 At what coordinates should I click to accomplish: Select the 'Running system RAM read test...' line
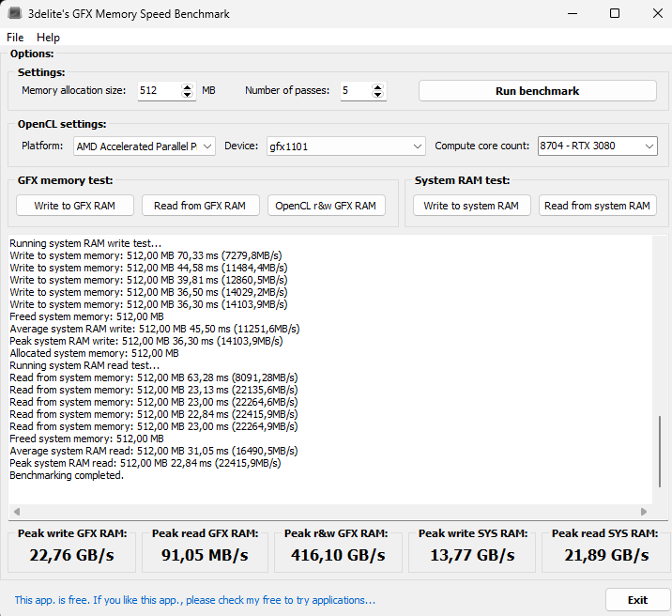click(84, 365)
